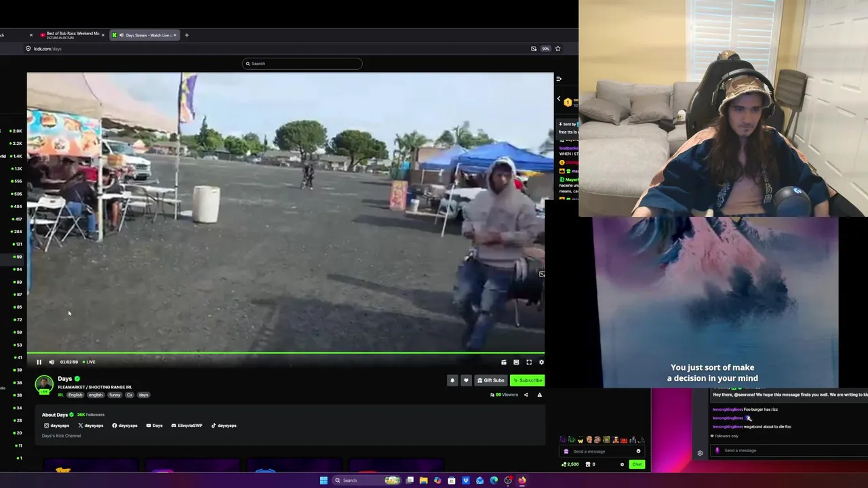Open E8rqvtaSWP Discord link

click(x=186, y=426)
